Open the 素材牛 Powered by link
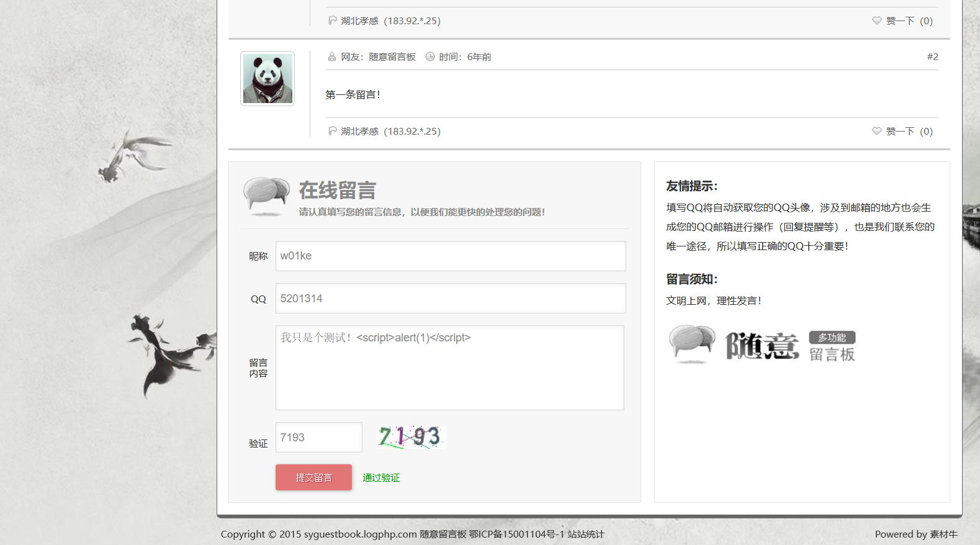This screenshot has height=545, width=980. click(x=943, y=534)
